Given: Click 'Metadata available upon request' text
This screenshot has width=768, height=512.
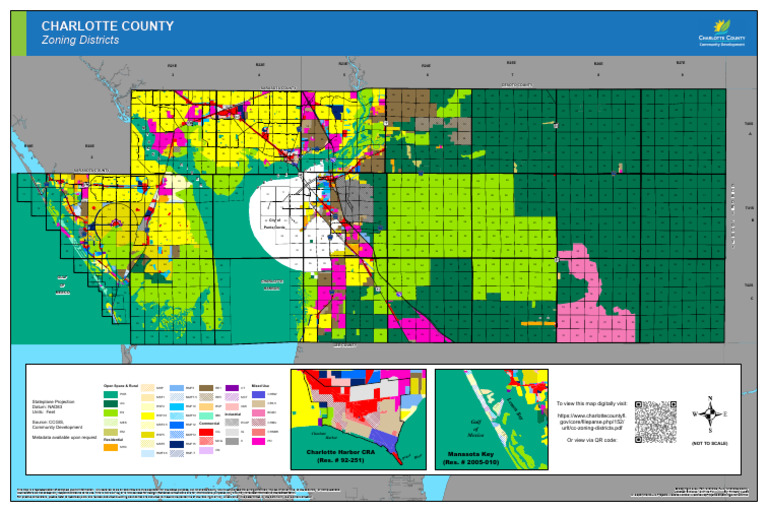Looking at the screenshot, I should coord(64,437).
